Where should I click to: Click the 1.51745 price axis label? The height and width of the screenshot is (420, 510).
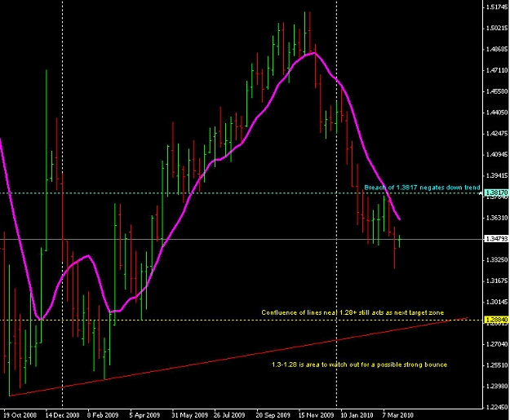click(497, 7)
